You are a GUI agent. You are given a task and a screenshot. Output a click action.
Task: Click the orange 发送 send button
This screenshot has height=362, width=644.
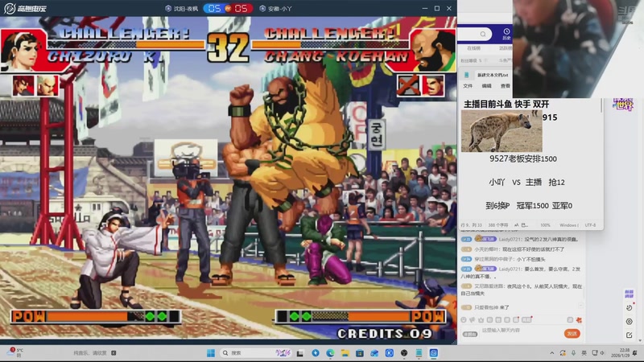click(572, 334)
